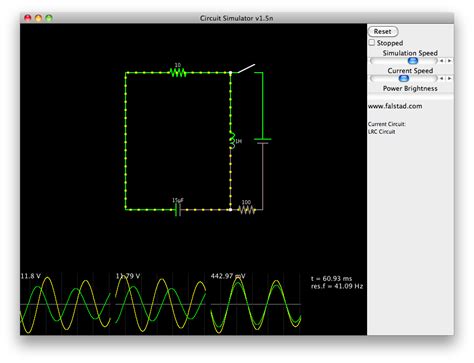Select the 20 ohm resistor at top
This screenshot has height=363, width=474.
[x=178, y=72]
